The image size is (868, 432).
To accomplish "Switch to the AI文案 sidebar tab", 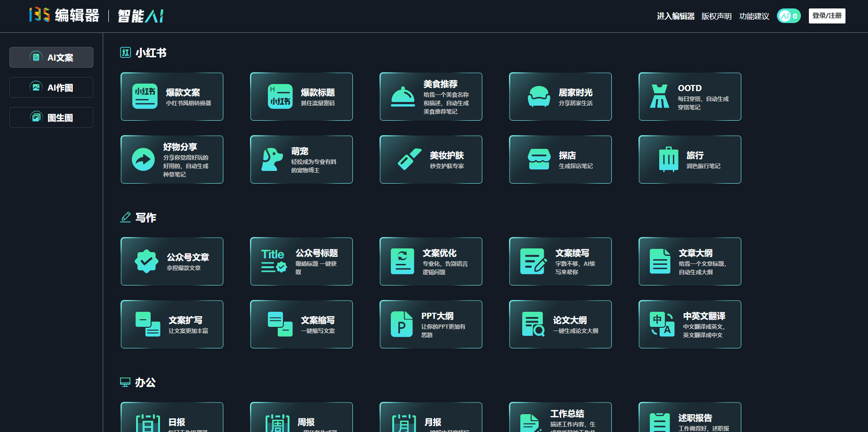I will [52, 57].
